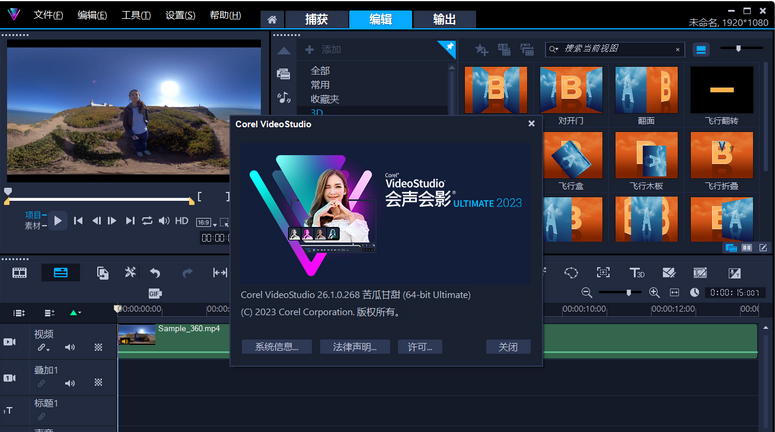Click the 法律声明 button
This screenshot has height=432, width=775.
tap(355, 347)
